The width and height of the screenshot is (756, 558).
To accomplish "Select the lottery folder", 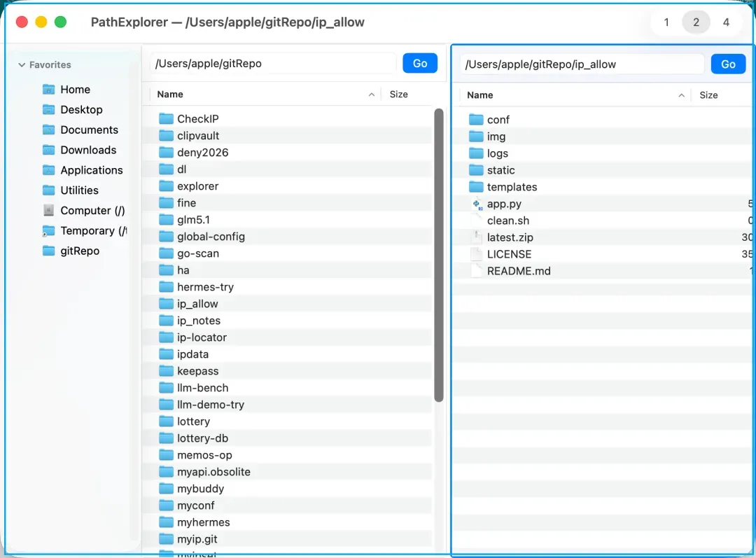I will point(288,421).
